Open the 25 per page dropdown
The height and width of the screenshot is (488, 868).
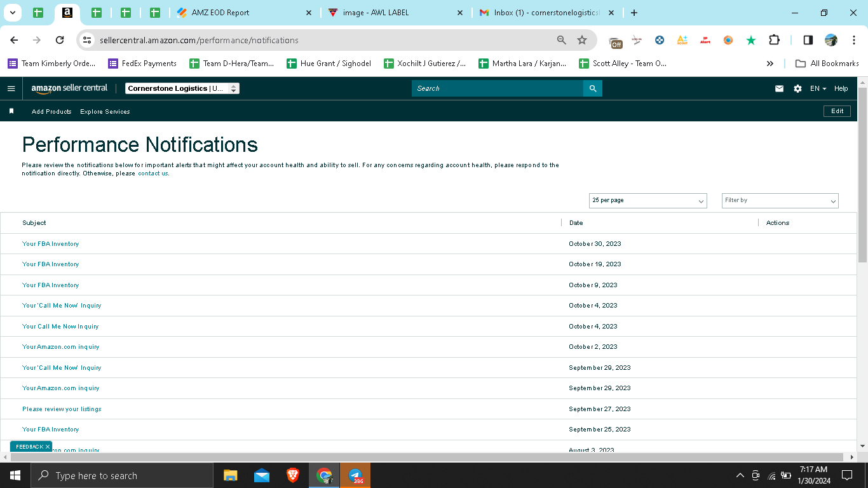click(x=648, y=201)
